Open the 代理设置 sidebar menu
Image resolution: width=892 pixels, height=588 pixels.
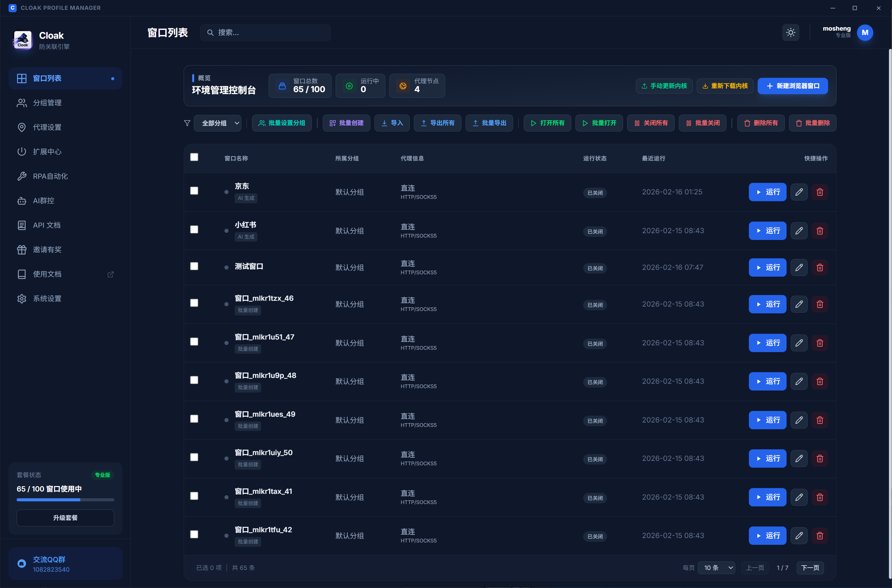pos(47,127)
